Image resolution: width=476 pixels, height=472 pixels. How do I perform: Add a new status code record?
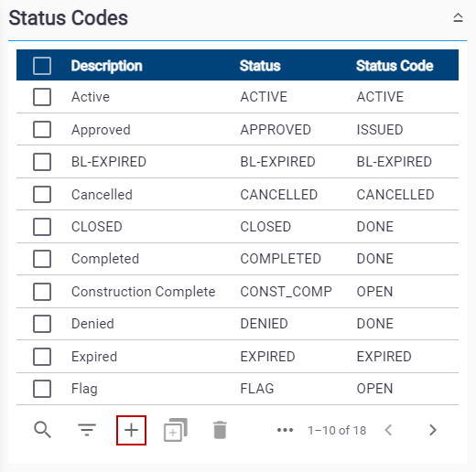[131, 430]
